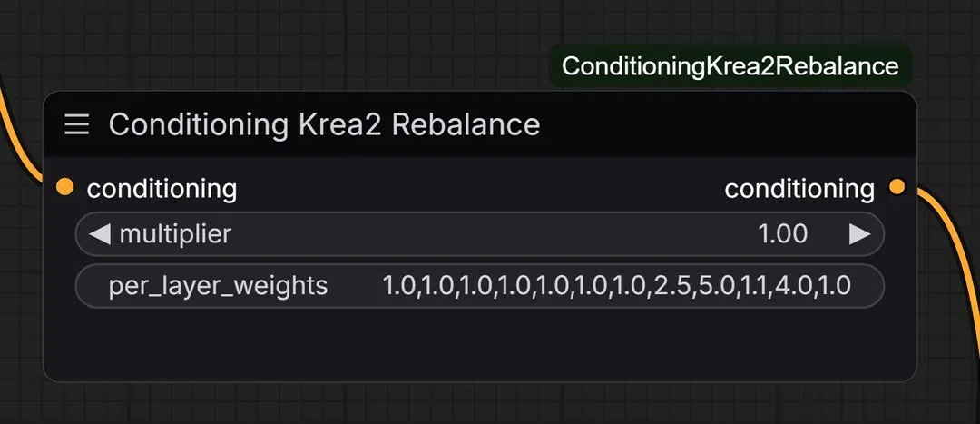The image size is (980, 424).
Task: Click empty node body below per_layer_weights
Action: click(x=479, y=344)
